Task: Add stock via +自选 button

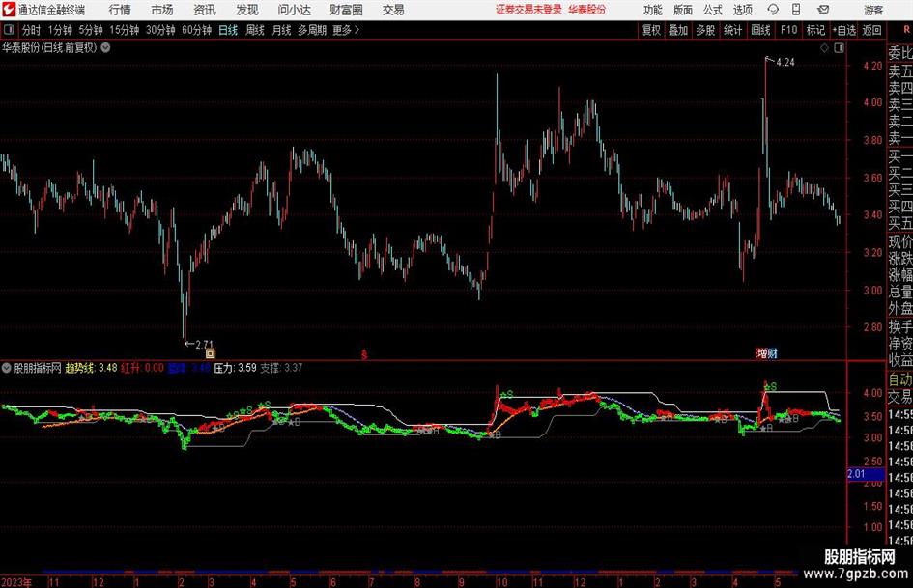Action: coord(844,30)
